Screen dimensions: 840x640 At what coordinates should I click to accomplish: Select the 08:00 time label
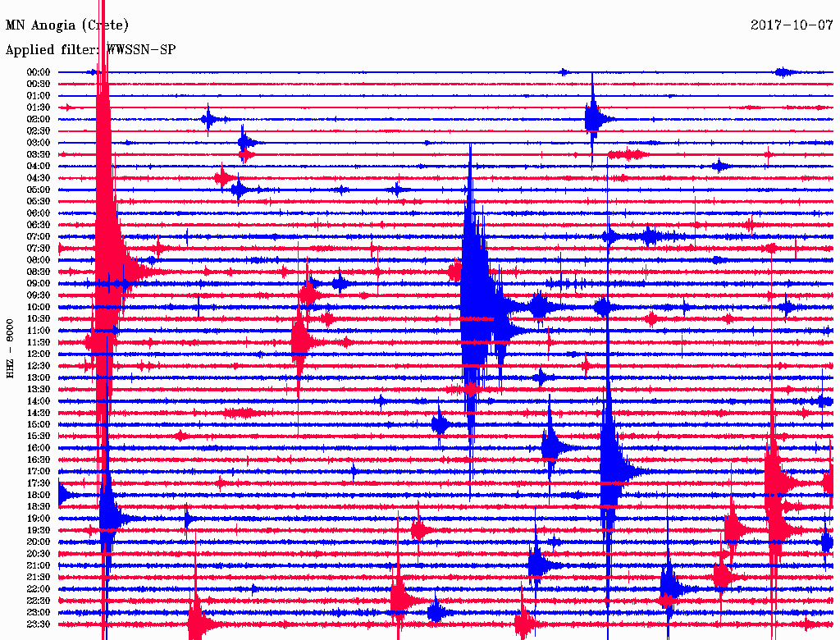[x=39, y=260]
